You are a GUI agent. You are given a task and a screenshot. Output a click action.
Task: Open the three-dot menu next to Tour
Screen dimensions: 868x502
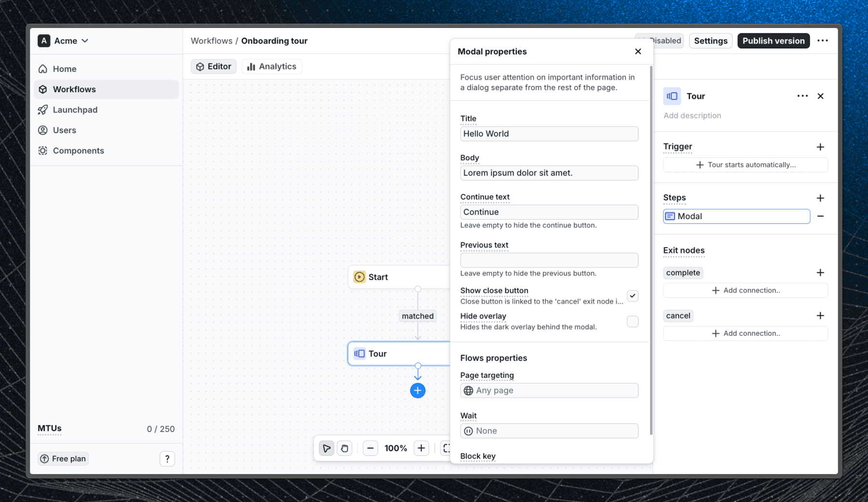click(802, 96)
